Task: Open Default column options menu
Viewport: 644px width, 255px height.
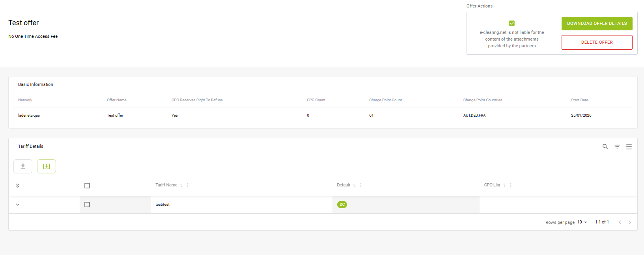Action: tap(361, 185)
